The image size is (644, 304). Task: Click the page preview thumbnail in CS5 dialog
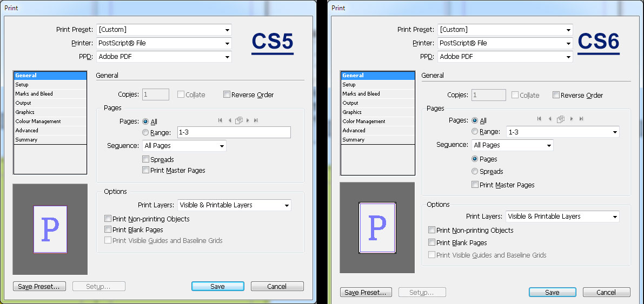(50, 229)
